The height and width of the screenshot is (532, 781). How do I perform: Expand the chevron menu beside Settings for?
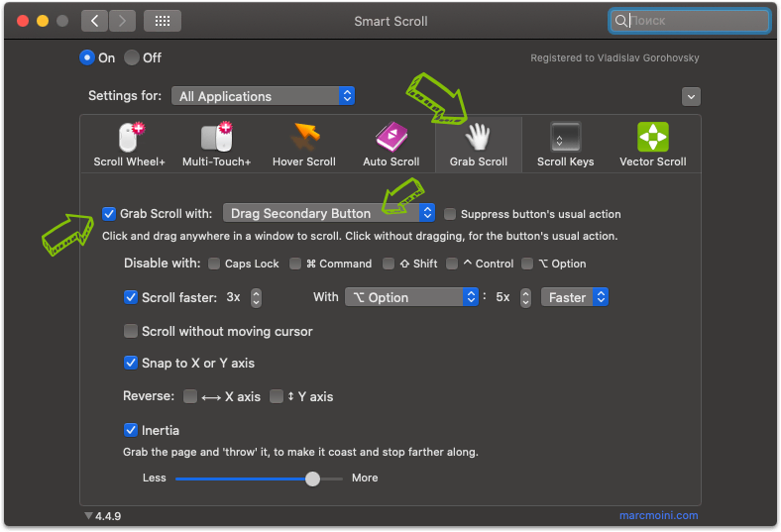(x=691, y=96)
